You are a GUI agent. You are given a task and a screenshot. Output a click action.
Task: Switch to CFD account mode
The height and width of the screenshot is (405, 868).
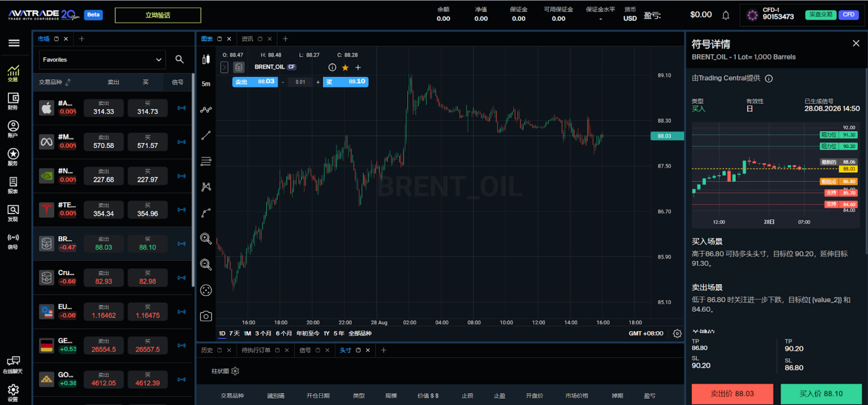(849, 14)
